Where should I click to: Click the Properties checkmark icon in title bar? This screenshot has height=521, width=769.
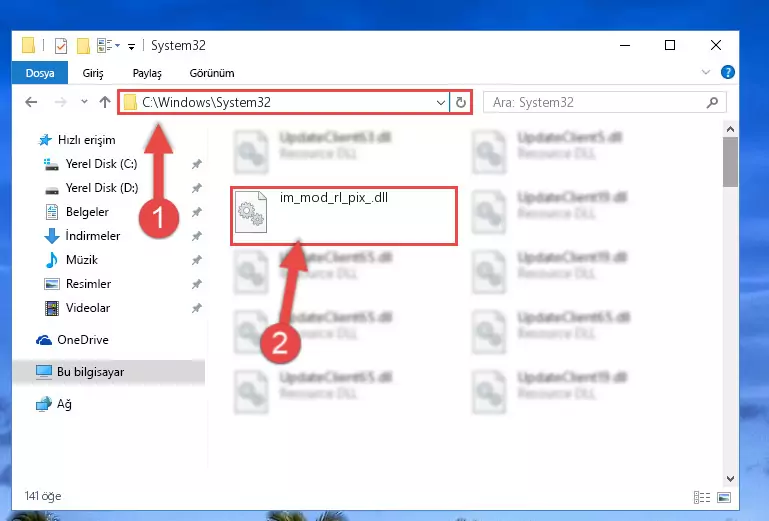click(x=61, y=46)
